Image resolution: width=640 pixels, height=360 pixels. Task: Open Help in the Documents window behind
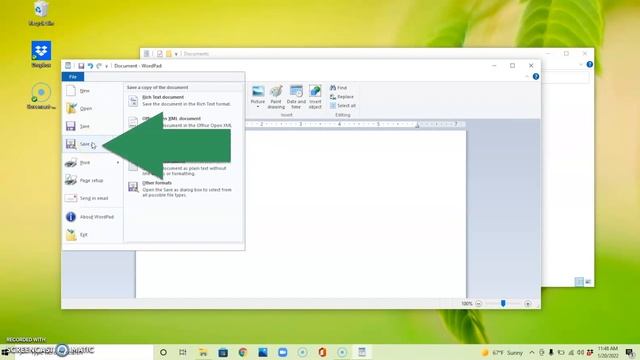point(589,64)
